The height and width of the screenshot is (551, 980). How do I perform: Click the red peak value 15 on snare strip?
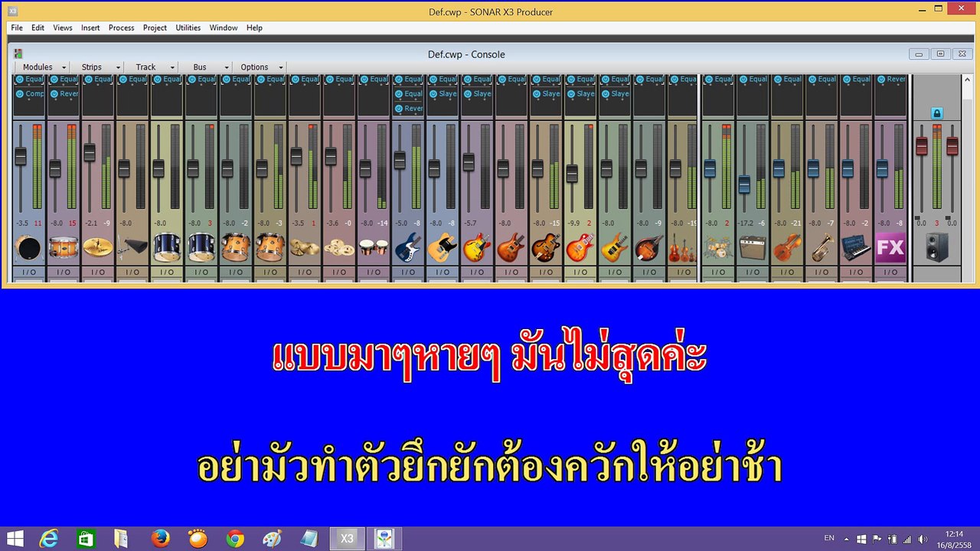72,223
